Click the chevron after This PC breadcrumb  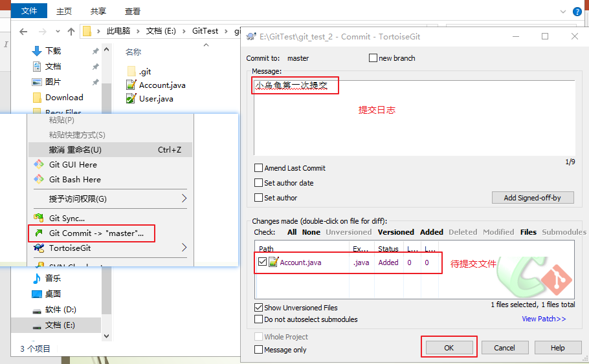[138, 31]
